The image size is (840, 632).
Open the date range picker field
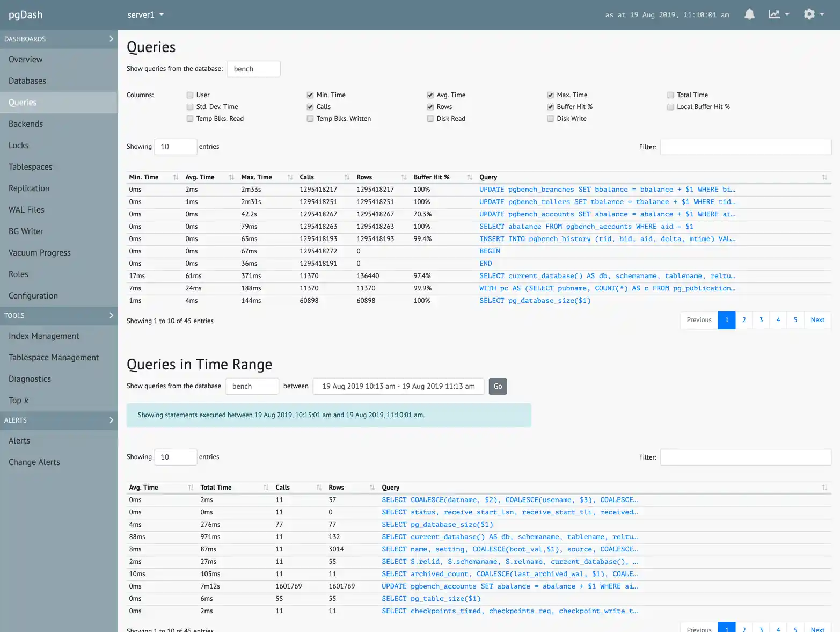398,386
